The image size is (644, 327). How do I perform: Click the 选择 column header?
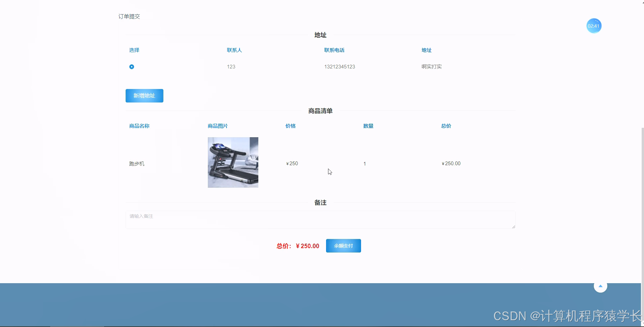[x=134, y=50]
